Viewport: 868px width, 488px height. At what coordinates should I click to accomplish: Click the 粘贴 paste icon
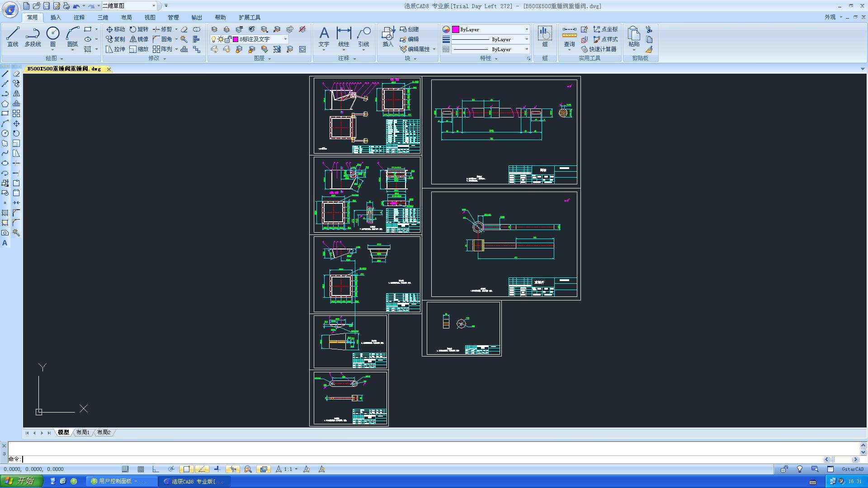tap(634, 36)
